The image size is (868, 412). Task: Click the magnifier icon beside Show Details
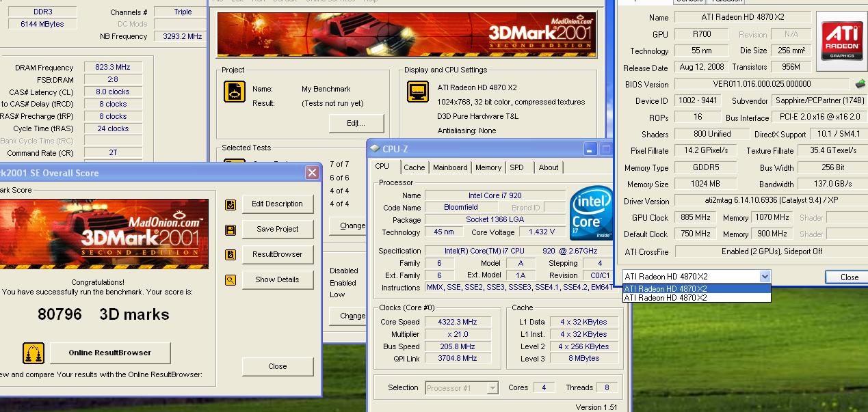(231, 279)
